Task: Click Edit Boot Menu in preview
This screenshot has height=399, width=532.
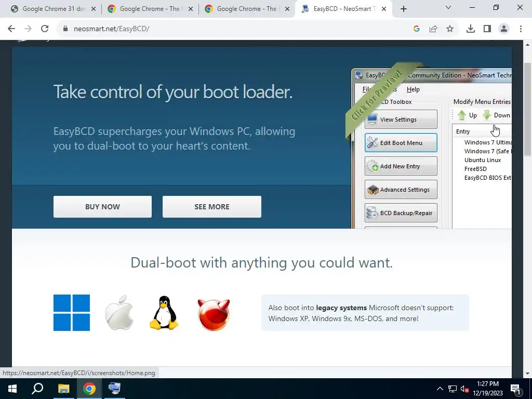Action: pos(401,142)
